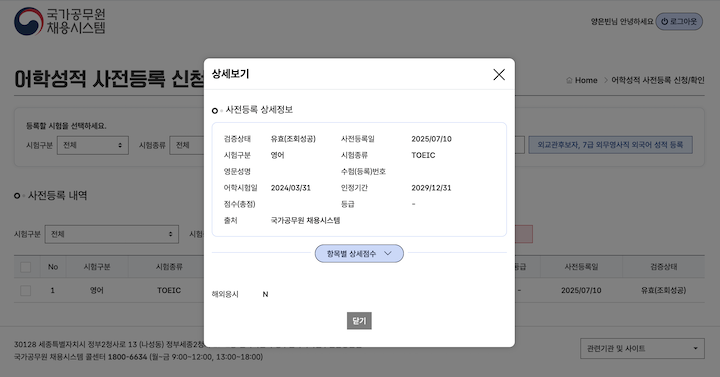Click the 어학성적 사전등록 신청/확인 breadcrumb
Viewport: 720px width, 377px height.
tap(658, 80)
